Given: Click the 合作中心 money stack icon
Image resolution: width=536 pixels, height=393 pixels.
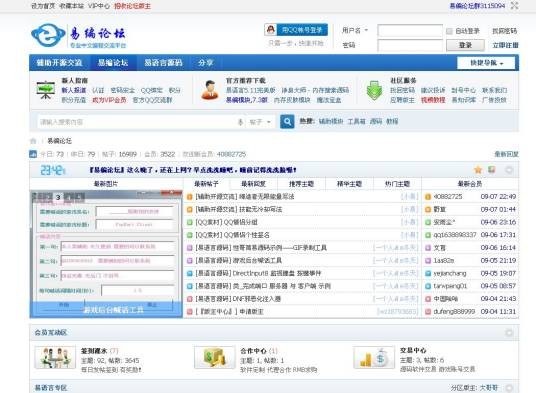Looking at the screenshot, I should [x=215, y=357].
